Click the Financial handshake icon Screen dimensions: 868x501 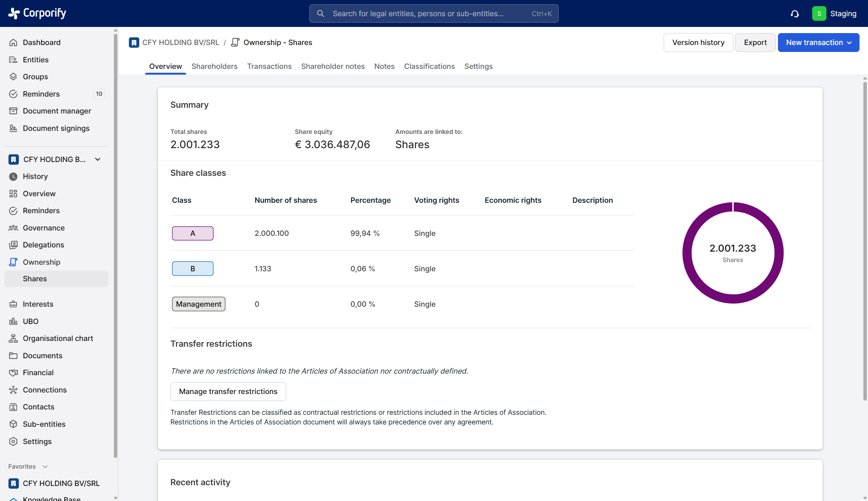pyautogui.click(x=13, y=372)
